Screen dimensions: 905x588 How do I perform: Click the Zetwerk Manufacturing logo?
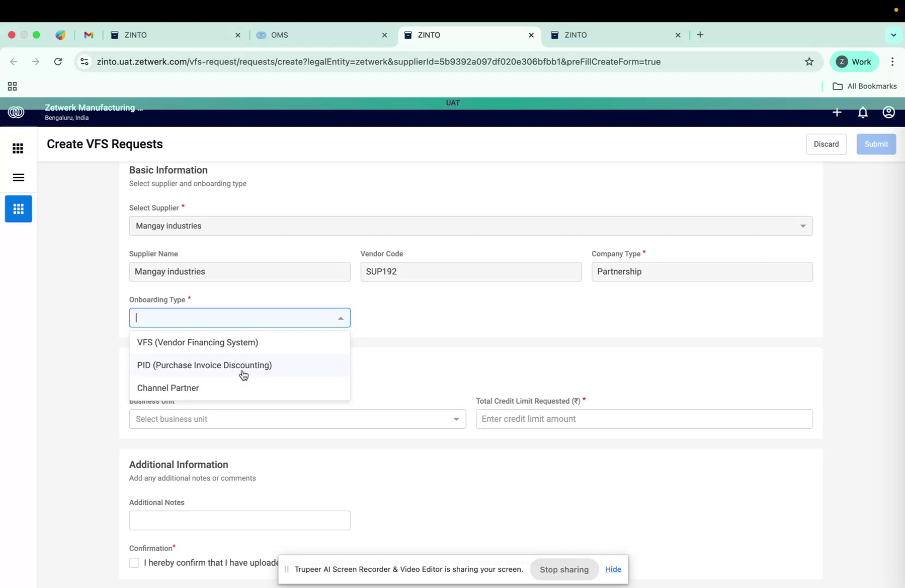(16, 112)
